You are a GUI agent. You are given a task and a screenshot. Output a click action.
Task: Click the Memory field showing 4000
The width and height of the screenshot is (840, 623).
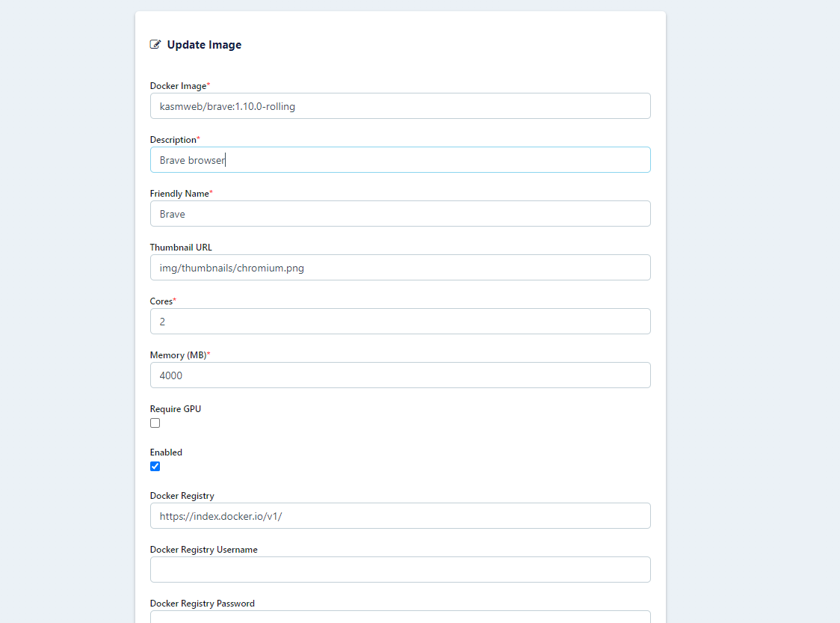click(x=400, y=375)
